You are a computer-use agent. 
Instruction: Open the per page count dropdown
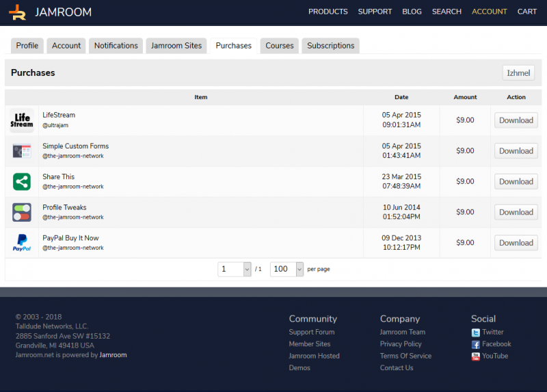pyautogui.click(x=286, y=270)
